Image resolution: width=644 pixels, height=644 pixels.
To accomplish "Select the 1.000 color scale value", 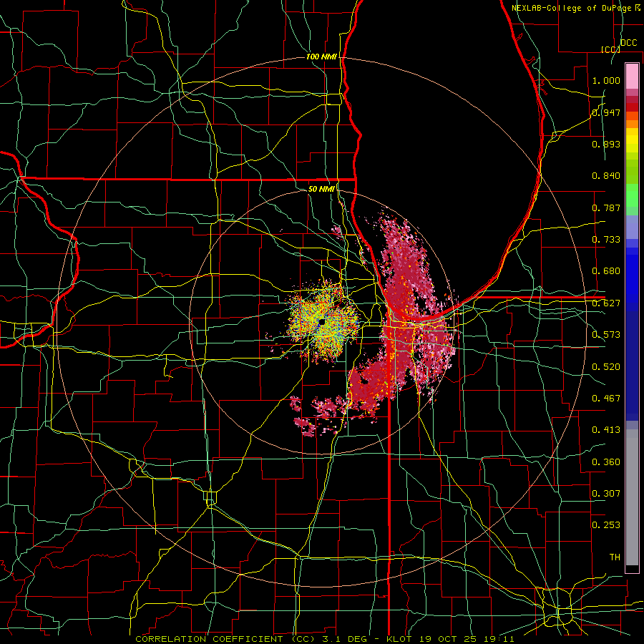I will coord(606,80).
